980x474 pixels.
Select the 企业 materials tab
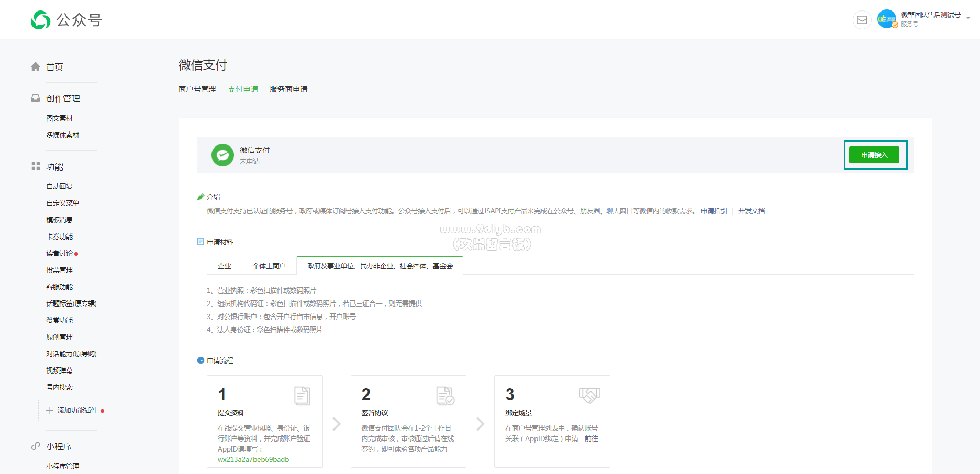coord(225,266)
